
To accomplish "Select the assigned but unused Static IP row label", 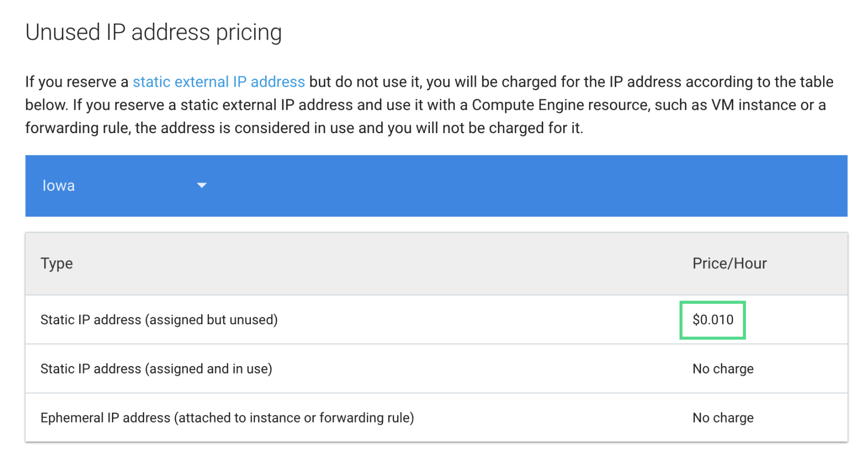I will click(159, 320).
